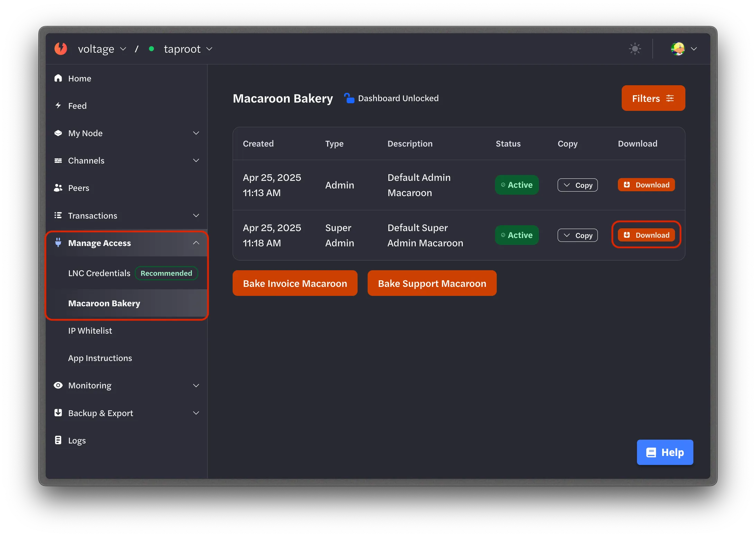Image resolution: width=756 pixels, height=537 pixels.
Task: Click the theme sun icon in header
Action: (634, 49)
